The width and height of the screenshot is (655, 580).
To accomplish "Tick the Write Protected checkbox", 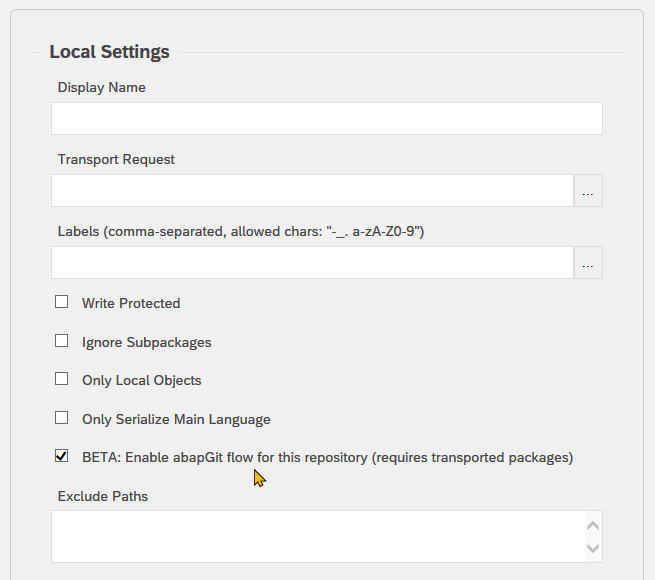I will pos(61,302).
